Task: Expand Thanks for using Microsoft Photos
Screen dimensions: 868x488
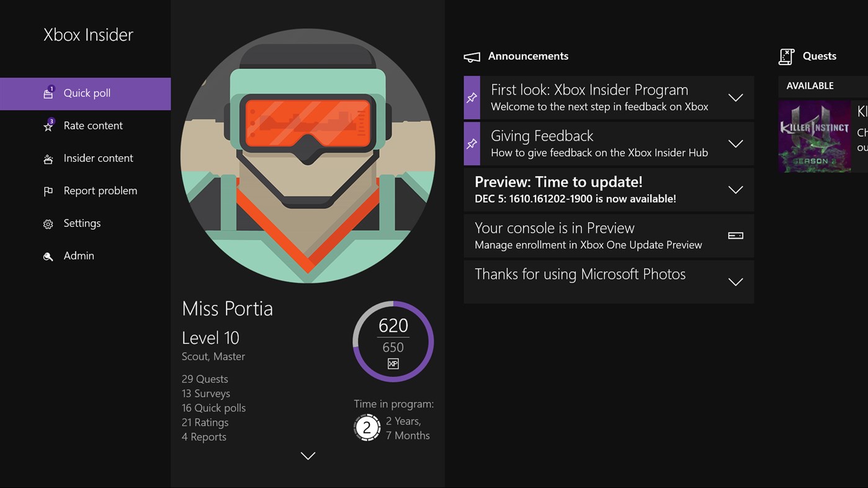Action: click(x=735, y=282)
